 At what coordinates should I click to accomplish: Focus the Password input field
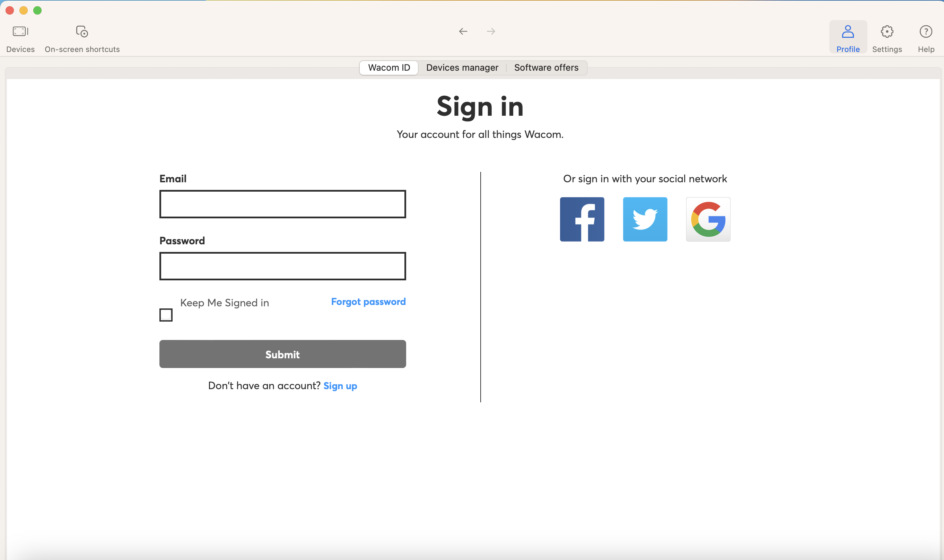[x=282, y=266]
